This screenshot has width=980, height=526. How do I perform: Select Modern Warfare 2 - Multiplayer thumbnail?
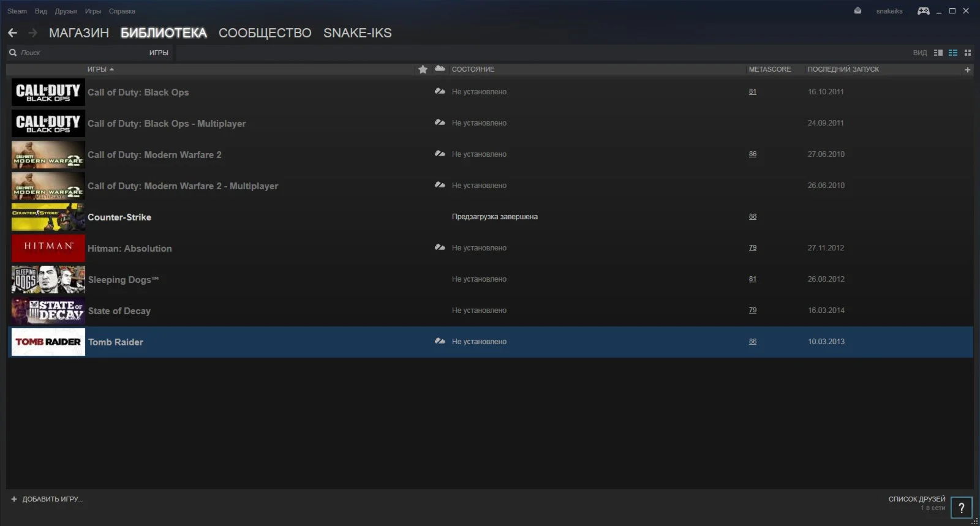pos(48,186)
